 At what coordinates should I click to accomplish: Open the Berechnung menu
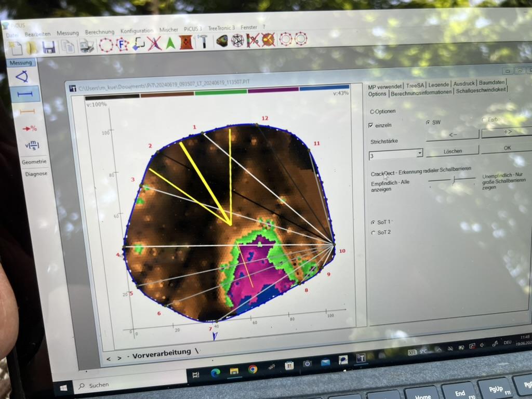click(x=99, y=32)
